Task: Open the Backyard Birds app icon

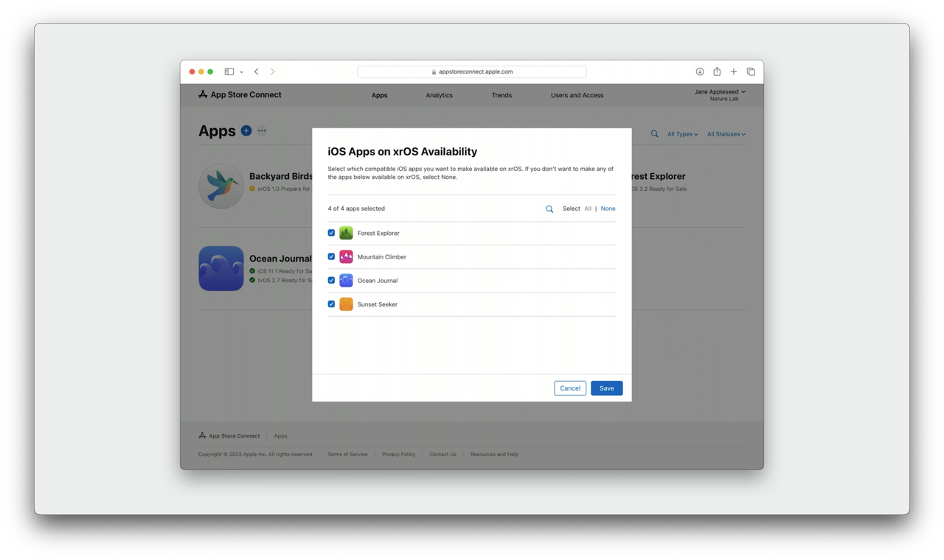Action: click(221, 186)
